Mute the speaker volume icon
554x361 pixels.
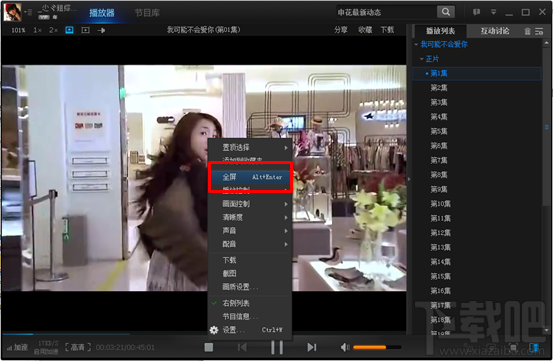344,348
